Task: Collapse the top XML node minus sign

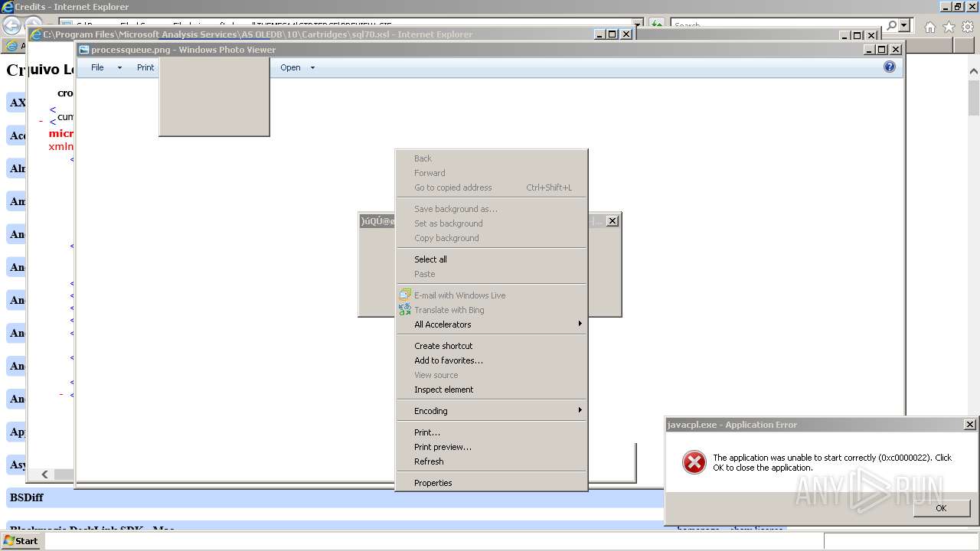Action: (41, 121)
